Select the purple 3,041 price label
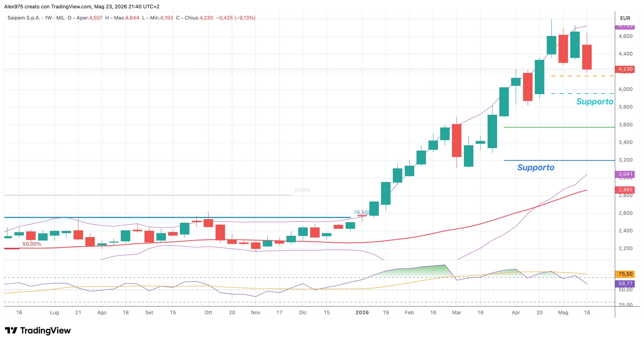Viewport: 644px width, 343px height. pyautogui.click(x=625, y=174)
